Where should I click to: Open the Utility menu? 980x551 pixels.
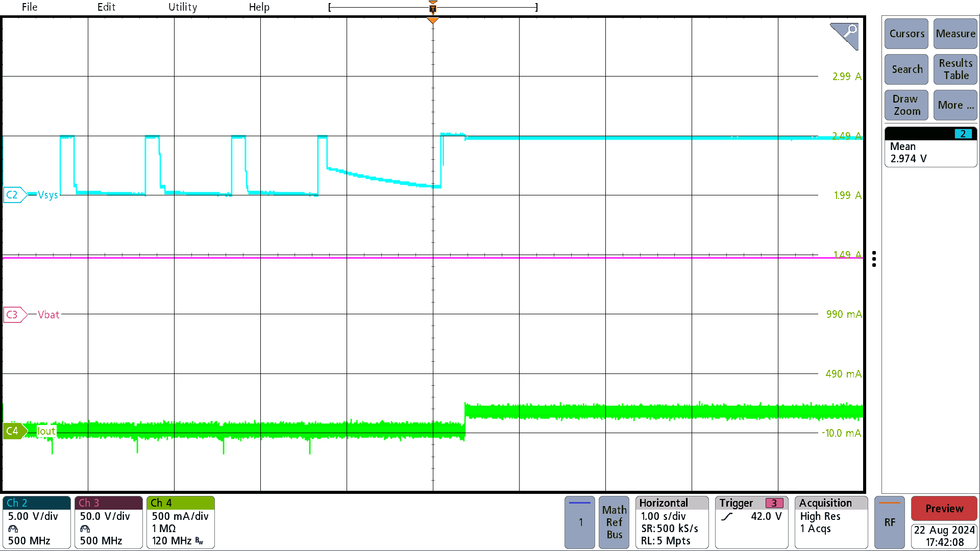[182, 7]
